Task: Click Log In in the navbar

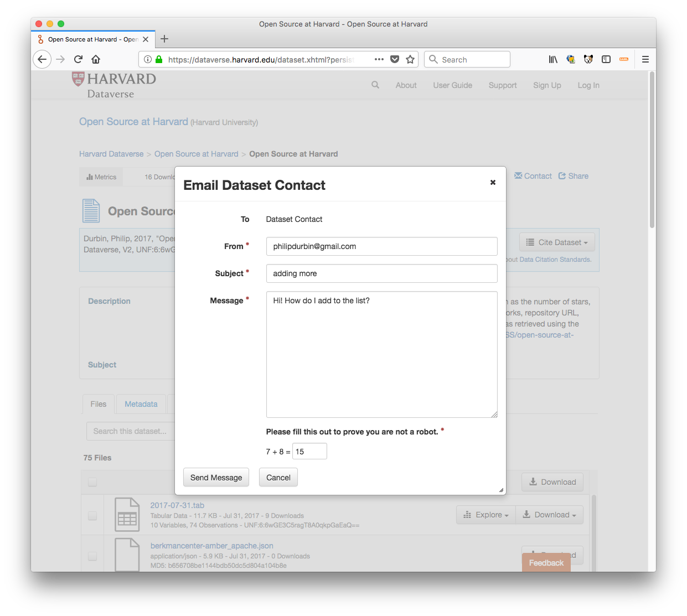Action: (x=588, y=85)
